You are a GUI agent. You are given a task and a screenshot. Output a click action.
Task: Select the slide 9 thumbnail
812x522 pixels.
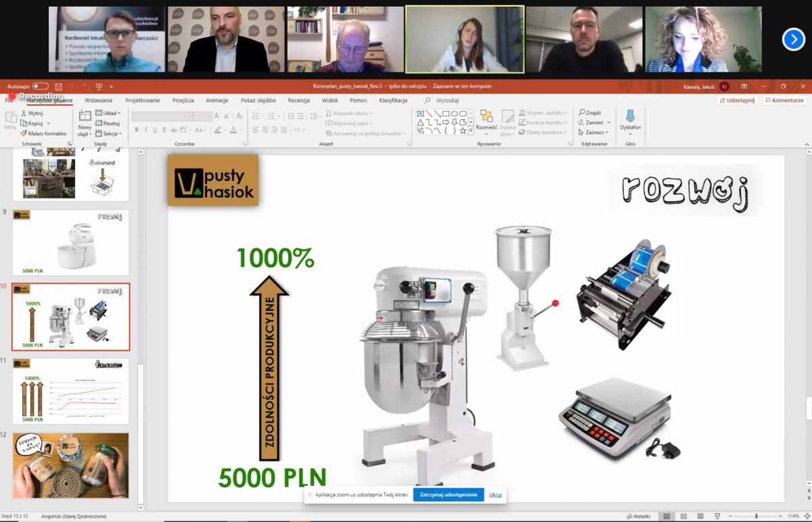point(70,242)
